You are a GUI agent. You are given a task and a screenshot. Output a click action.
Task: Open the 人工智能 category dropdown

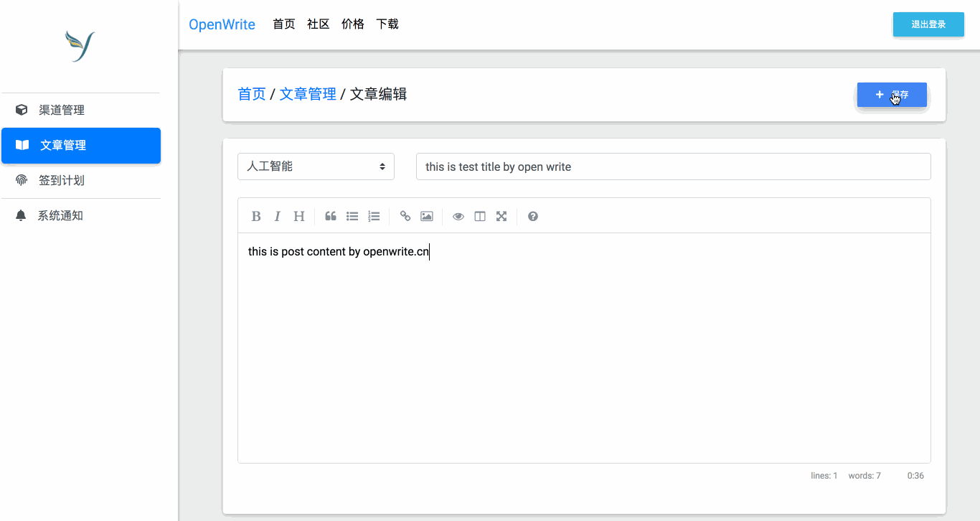(x=316, y=166)
